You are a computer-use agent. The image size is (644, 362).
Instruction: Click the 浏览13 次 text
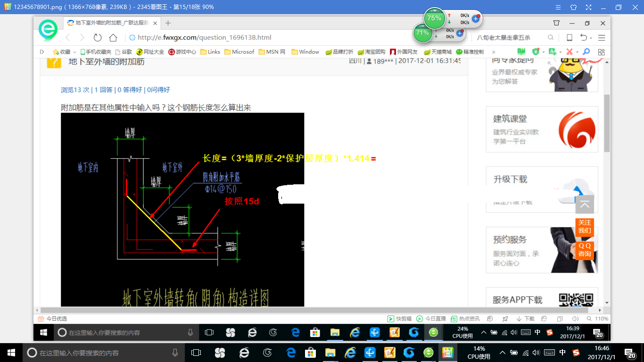coord(75,90)
